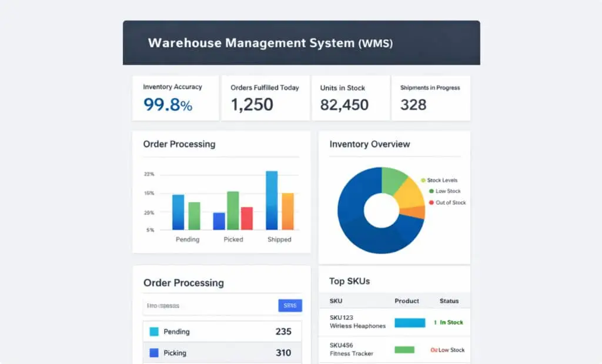This screenshot has height=364, width=602.
Task: Click the blue Picking color square
Action: coord(154,352)
